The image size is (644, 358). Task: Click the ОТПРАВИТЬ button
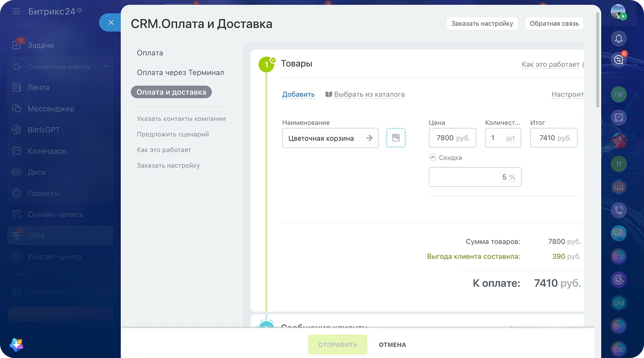click(338, 345)
